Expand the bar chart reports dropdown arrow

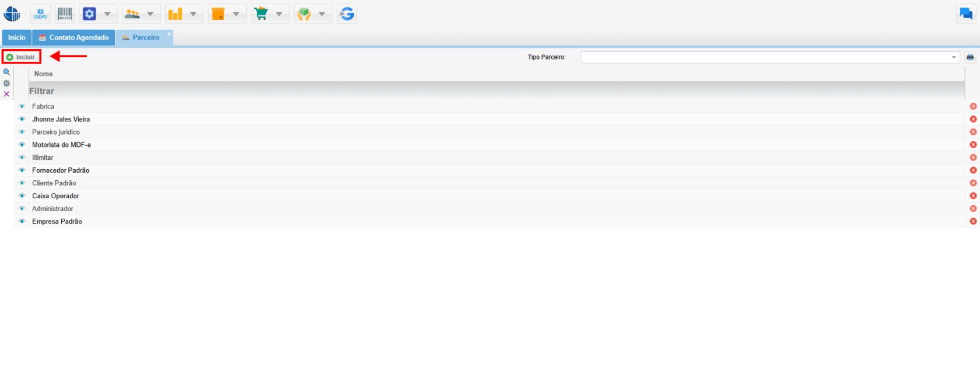[193, 14]
